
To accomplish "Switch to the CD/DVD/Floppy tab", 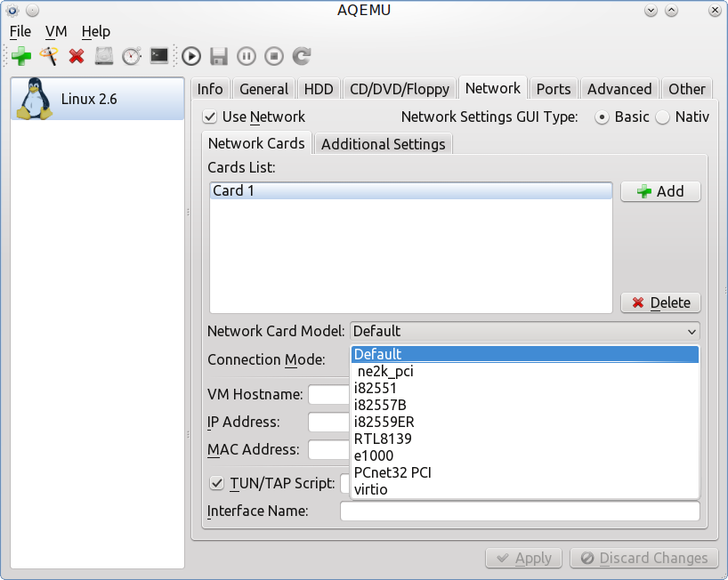I will (400, 89).
